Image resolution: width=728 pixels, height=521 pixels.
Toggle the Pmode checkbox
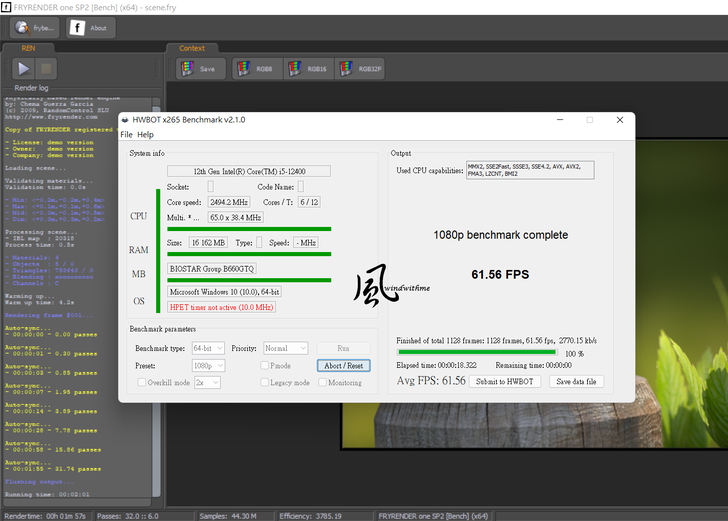coord(264,366)
